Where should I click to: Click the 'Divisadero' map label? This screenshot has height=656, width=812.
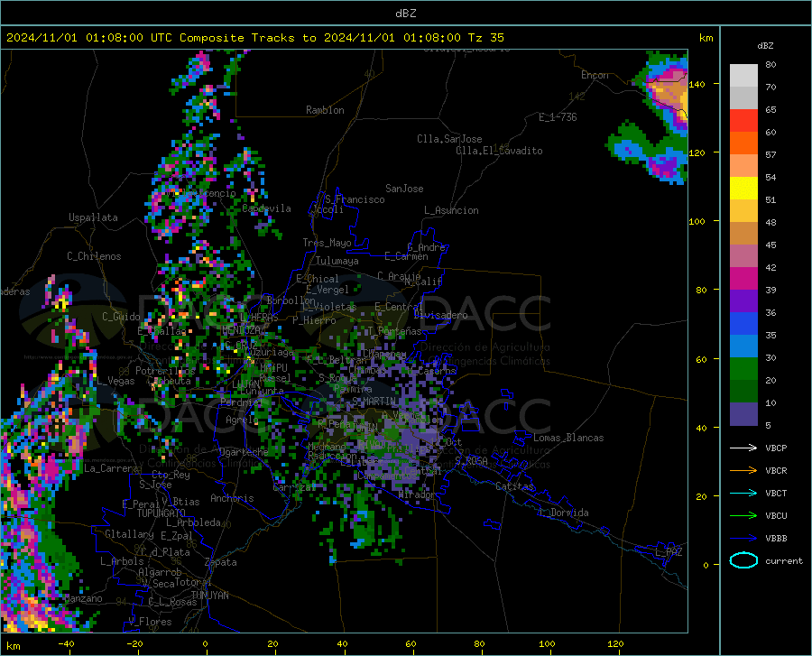[440, 315]
